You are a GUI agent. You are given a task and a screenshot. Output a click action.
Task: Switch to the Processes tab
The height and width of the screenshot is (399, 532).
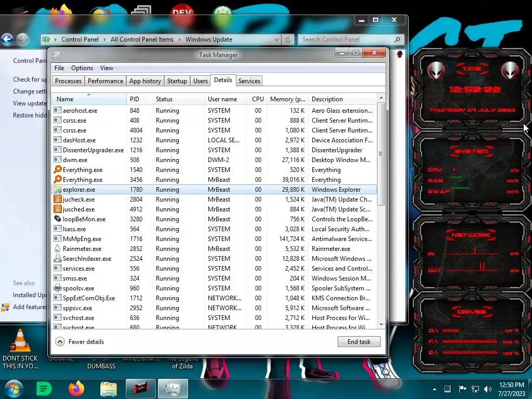[x=68, y=81]
